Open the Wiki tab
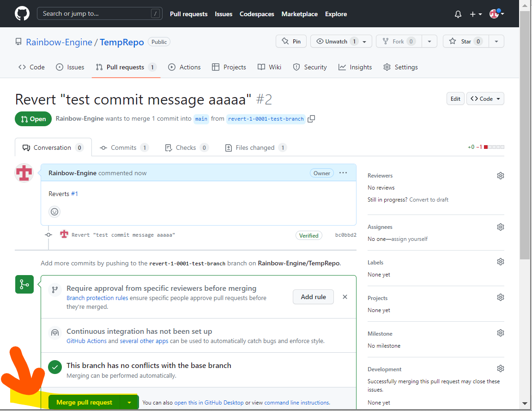The height and width of the screenshot is (411, 532). pos(269,67)
